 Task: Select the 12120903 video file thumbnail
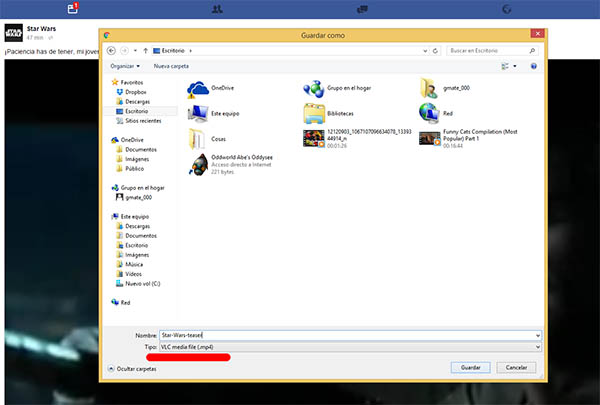pyautogui.click(x=314, y=139)
